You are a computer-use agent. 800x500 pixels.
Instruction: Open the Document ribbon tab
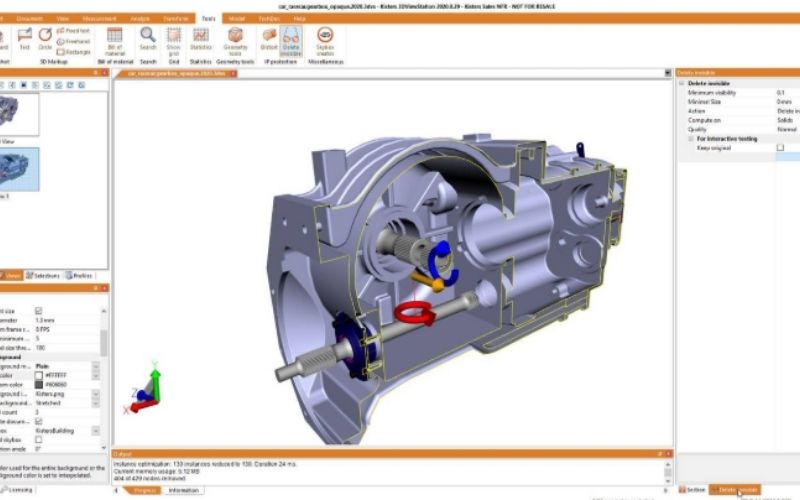(x=29, y=18)
